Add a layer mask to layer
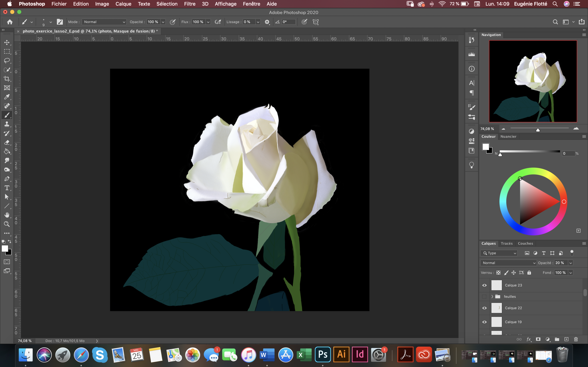588x367 pixels. click(538, 339)
